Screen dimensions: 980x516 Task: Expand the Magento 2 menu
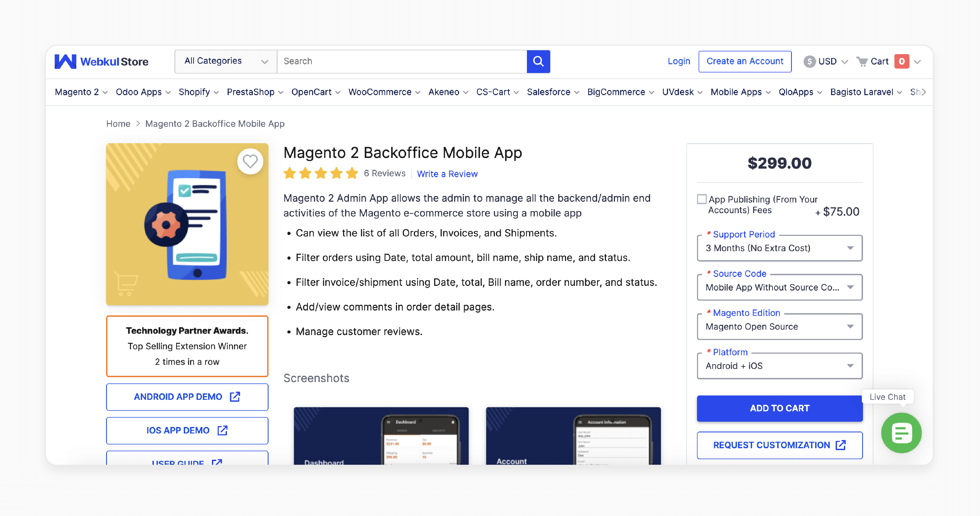pos(81,92)
